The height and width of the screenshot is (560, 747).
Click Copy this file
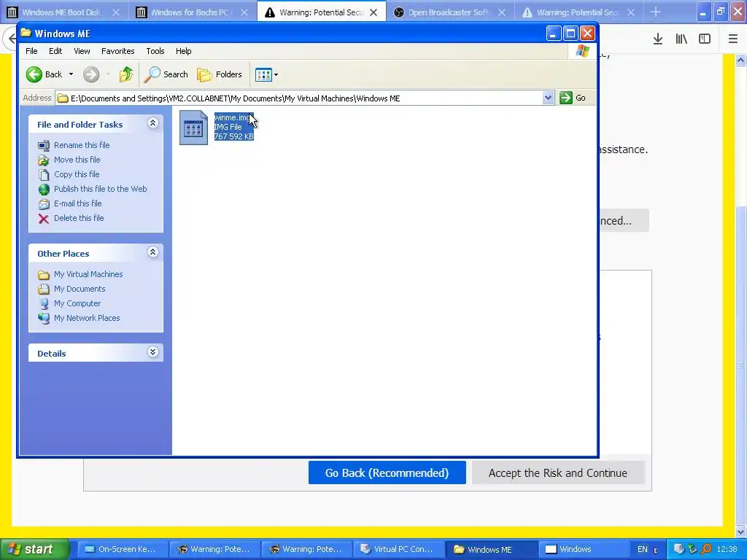click(76, 174)
